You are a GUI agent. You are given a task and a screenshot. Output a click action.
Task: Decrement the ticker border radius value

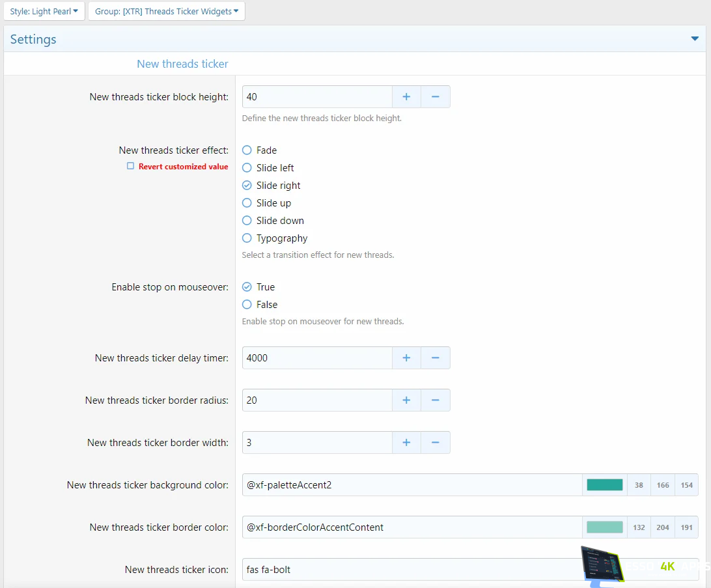[x=435, y=400]
